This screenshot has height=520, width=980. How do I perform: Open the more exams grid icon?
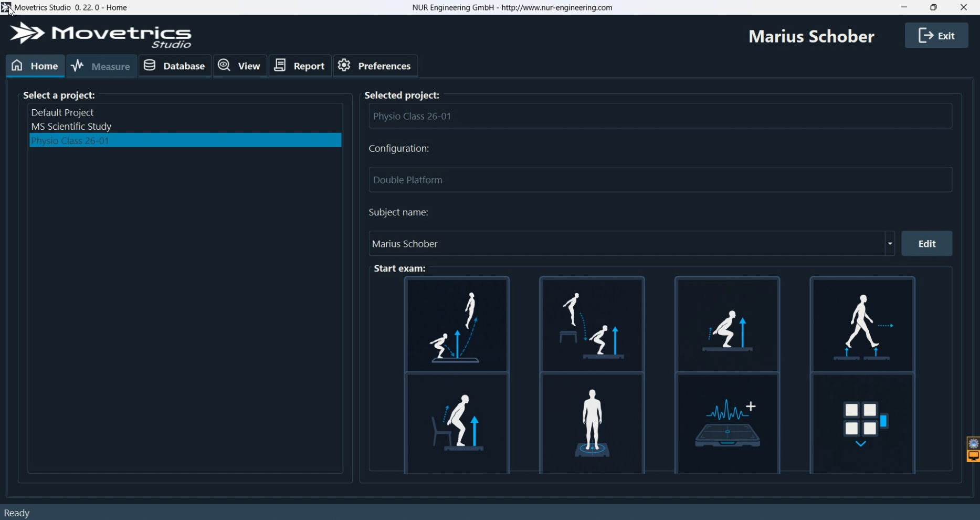pos(863,423)
